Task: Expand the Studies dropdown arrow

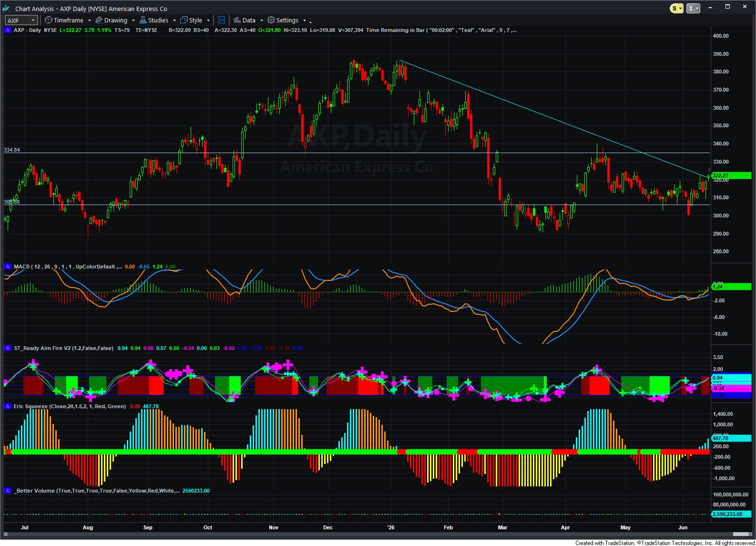Action: (x=174, y=21)
